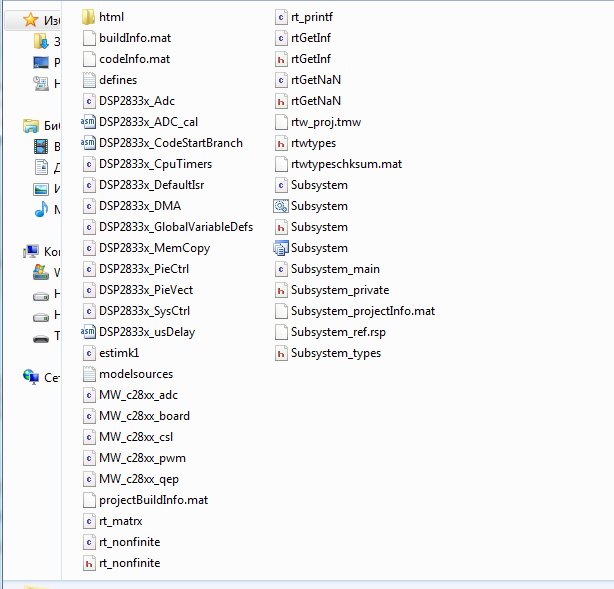Open the Windows system drive icon
Image resolution: width=614 pixels, height=589 pixels.
point(41,272)
